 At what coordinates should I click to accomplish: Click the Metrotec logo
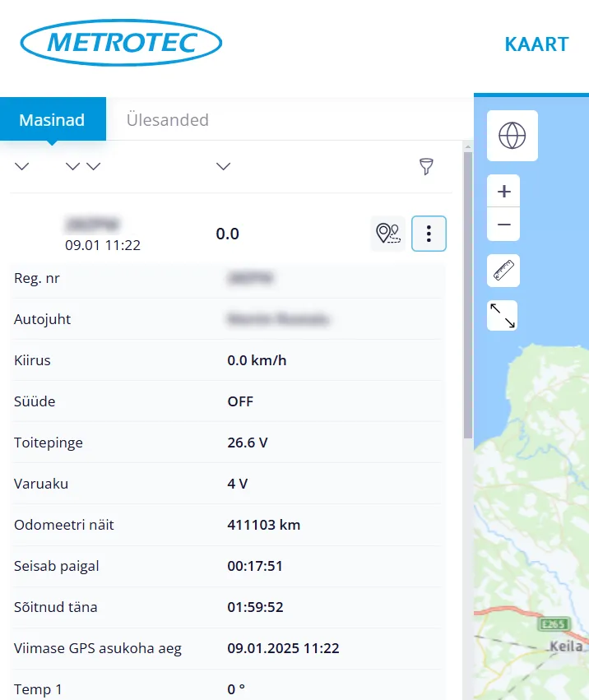point(121,42)
